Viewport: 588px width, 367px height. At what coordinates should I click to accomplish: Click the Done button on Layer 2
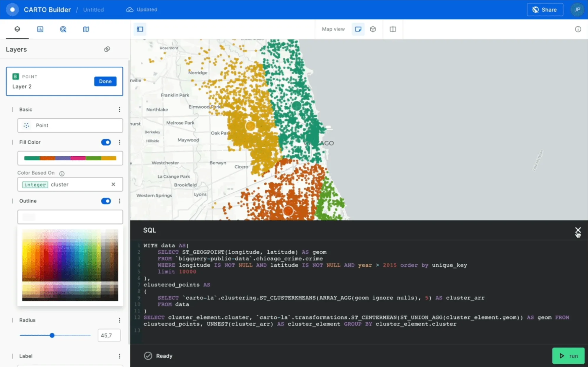click(105, 81)
